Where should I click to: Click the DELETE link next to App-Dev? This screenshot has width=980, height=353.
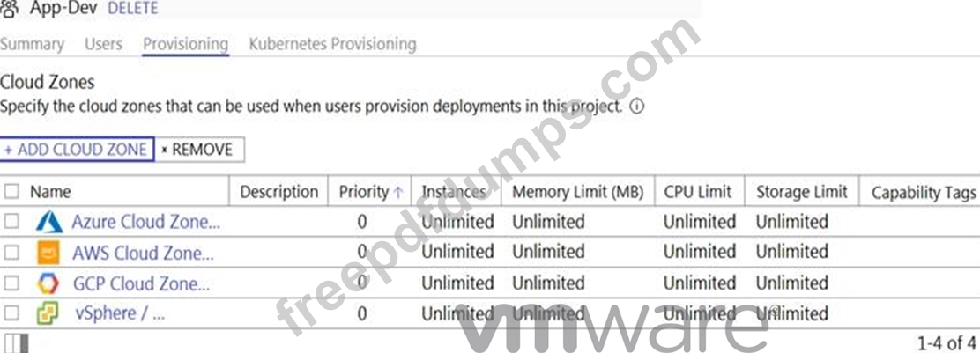pos(132,9)
